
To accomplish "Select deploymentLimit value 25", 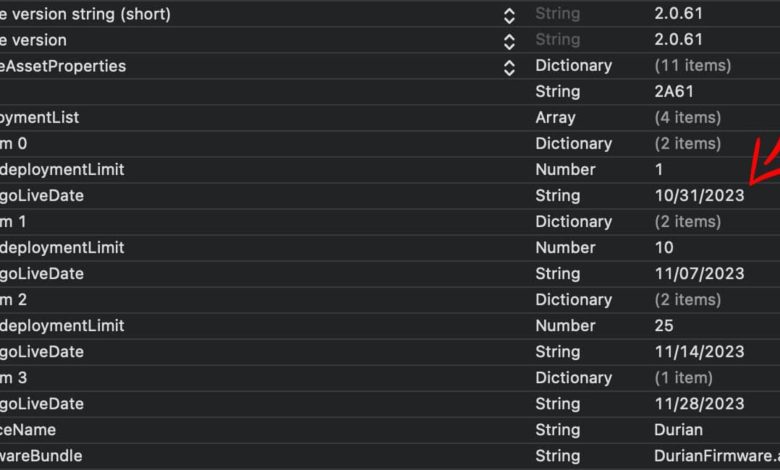I will (x=664, y=325).
